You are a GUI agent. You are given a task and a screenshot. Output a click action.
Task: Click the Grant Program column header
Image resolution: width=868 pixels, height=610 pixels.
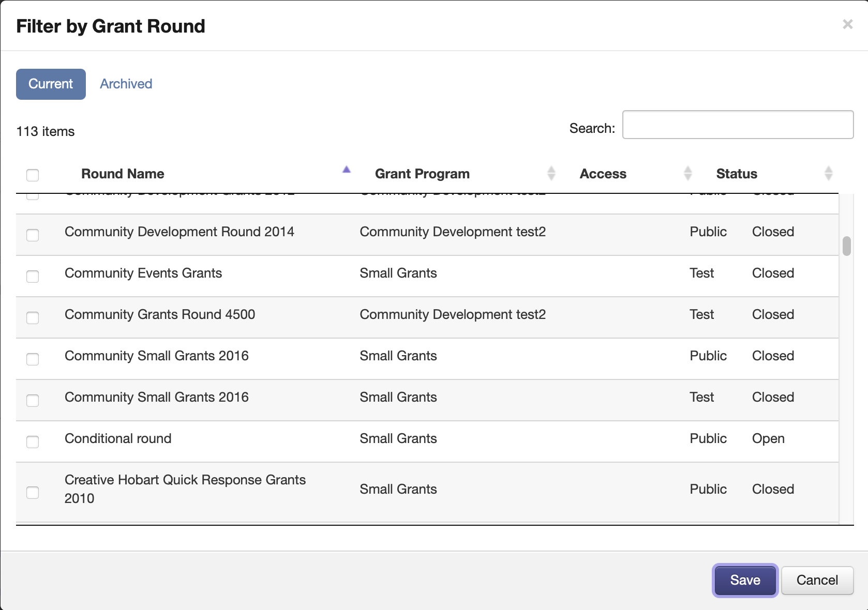422,174
